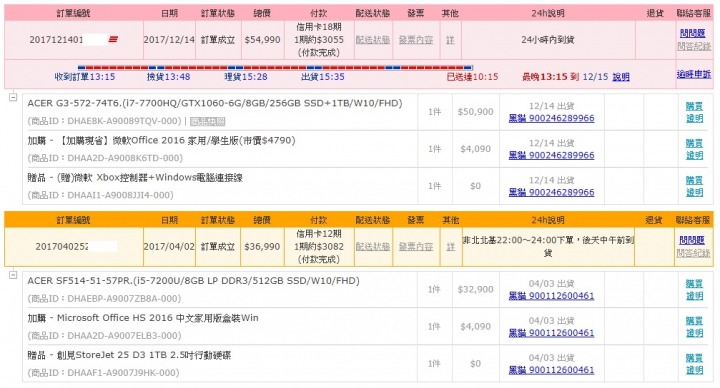Open 黑貓 tracking link for ACER G3-572 row
Viewport: 720px width, 388px height.
551,118
